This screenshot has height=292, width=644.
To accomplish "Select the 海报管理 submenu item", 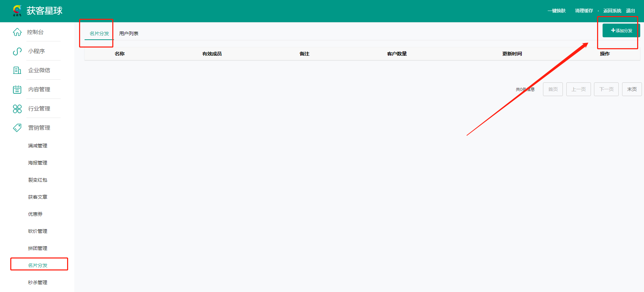I will pos(38,163).
